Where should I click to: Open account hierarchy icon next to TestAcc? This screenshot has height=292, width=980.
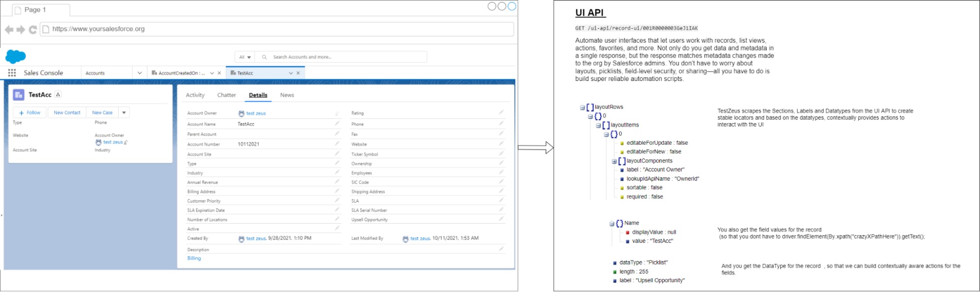58,95
